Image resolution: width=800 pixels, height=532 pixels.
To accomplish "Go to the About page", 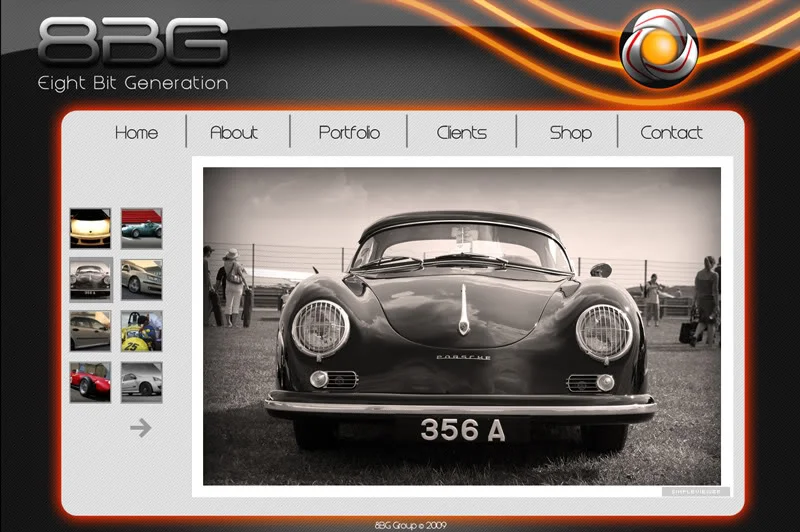I will pyautogui.click(x=234, y=133).
